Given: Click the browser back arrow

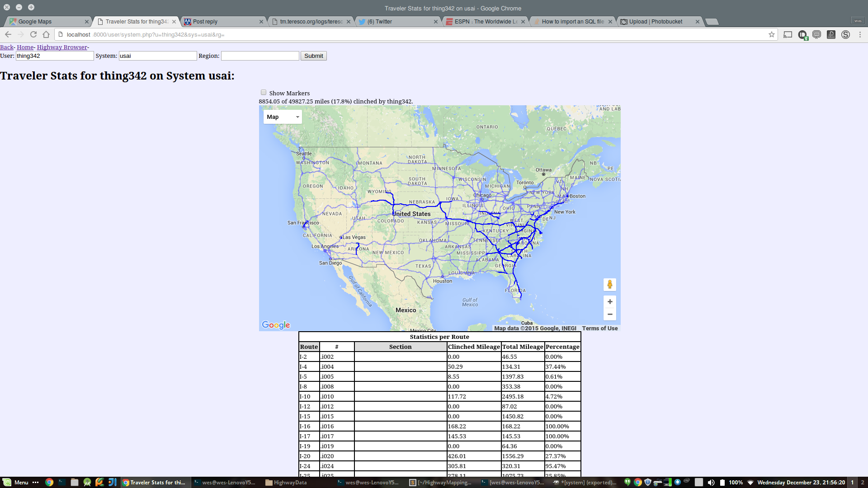Looking at the screenshot, I should (x=8, y=34).
